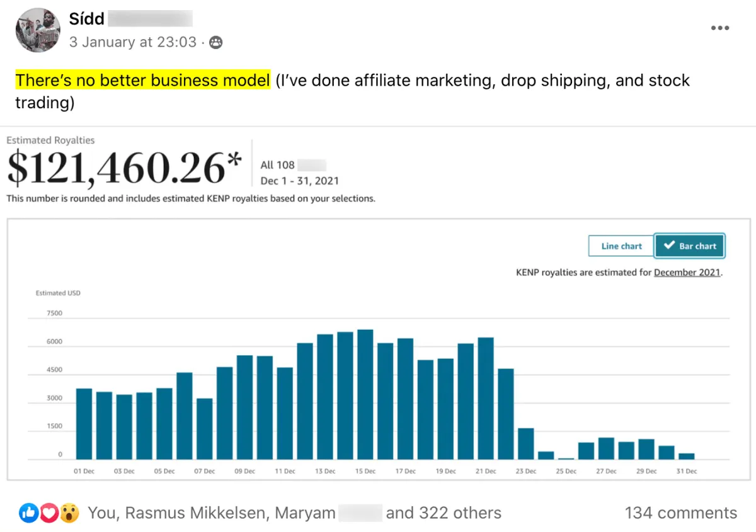Select the Bar chart toggle
756x532 pixels.
[690, 246]
